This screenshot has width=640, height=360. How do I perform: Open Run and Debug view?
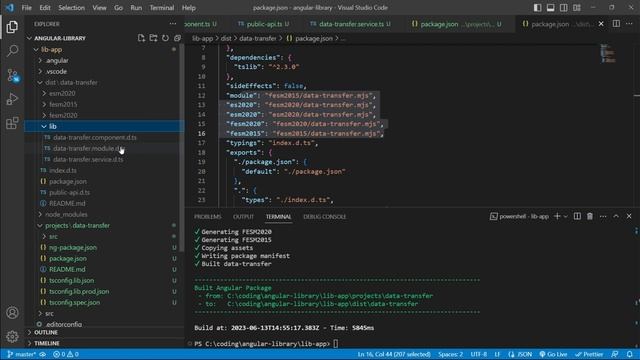[12, 99]
